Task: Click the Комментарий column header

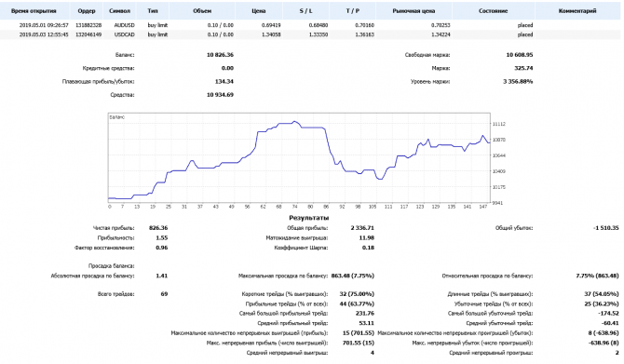Action: pyautogui.click(x=577, y=11)
